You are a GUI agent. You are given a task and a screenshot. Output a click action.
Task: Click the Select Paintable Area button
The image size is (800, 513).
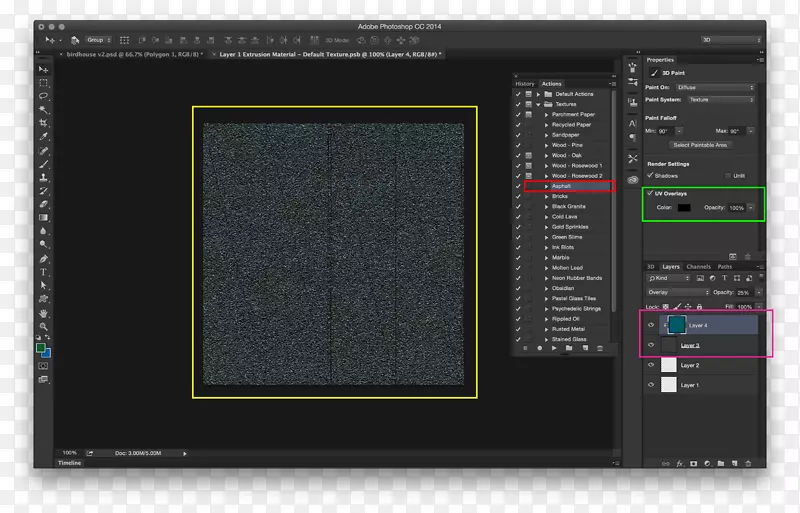pos(700,145)
